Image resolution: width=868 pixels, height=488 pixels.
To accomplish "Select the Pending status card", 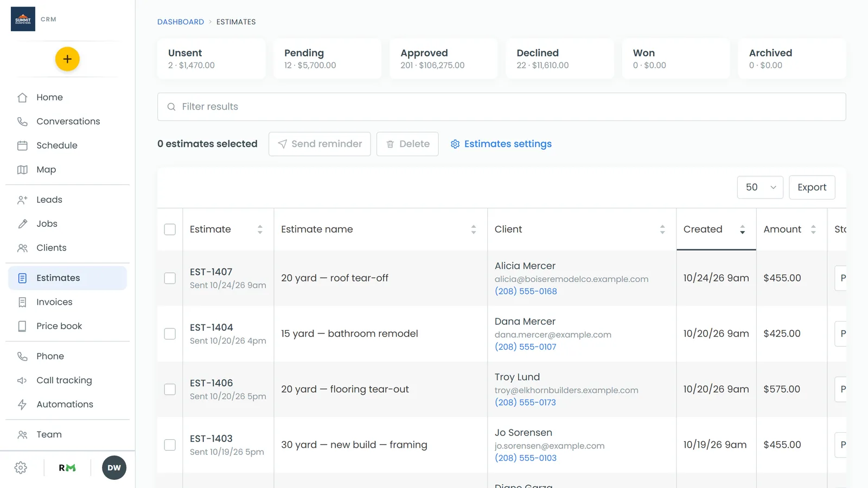I will (328, 59).
